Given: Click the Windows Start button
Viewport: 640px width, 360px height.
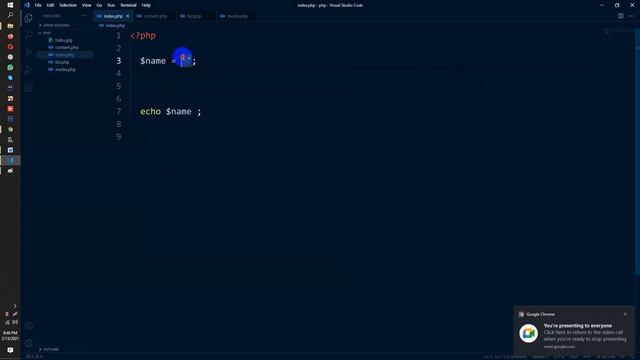Looking at the screenshot, I should 10,5.
